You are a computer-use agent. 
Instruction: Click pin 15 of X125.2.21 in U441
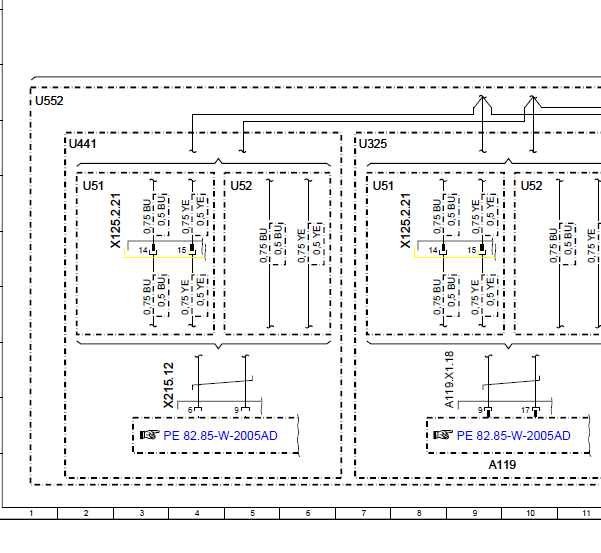182,250
